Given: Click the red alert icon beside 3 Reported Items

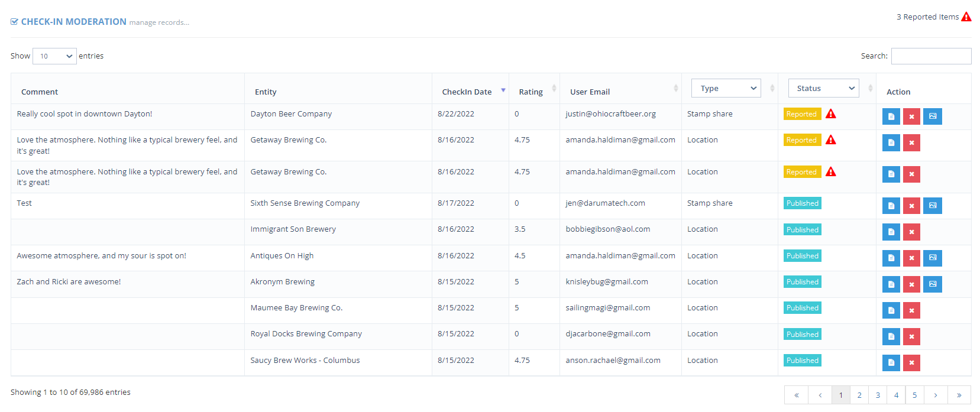Looking at the screenshot, I should pos(966,17).
